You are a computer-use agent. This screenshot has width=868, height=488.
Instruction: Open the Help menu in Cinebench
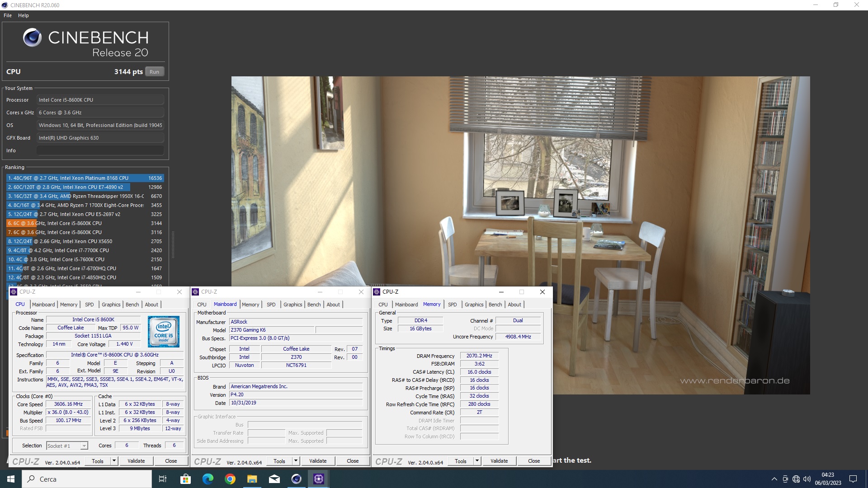pos(24,15)
